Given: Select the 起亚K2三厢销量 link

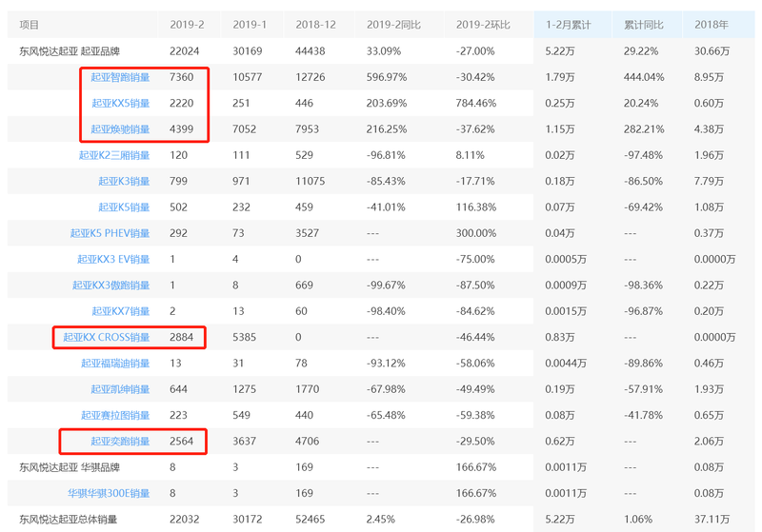Looking at the screenshot, I should 113,155.
